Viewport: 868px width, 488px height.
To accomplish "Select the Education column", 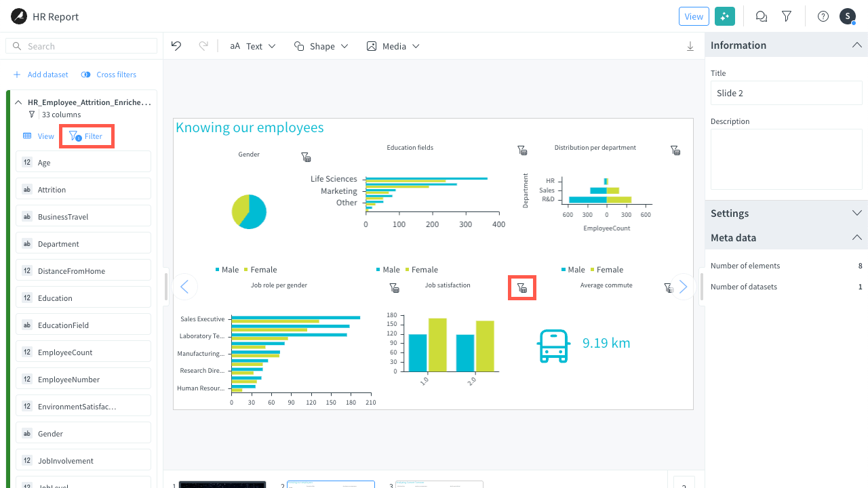I will (x=83, y=298).
